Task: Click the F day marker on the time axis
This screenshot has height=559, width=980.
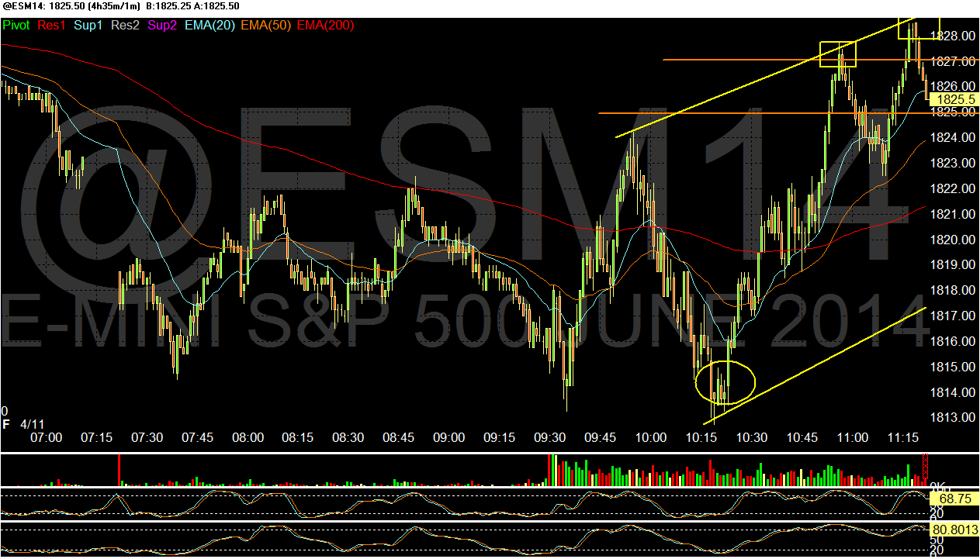Action: pyautogui.click(x=6, y=425)
